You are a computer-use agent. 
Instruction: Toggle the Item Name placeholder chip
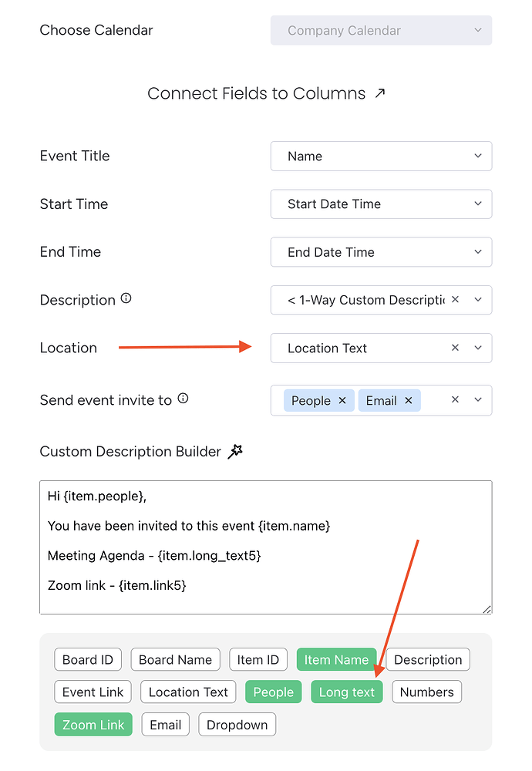click(x=336, y=659)
